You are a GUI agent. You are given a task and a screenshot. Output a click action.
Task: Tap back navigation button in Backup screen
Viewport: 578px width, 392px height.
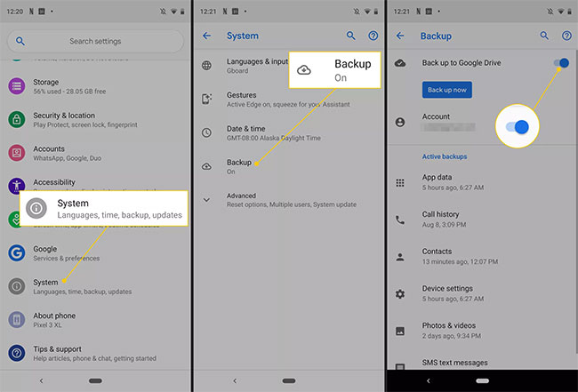(x=429, y=380)
